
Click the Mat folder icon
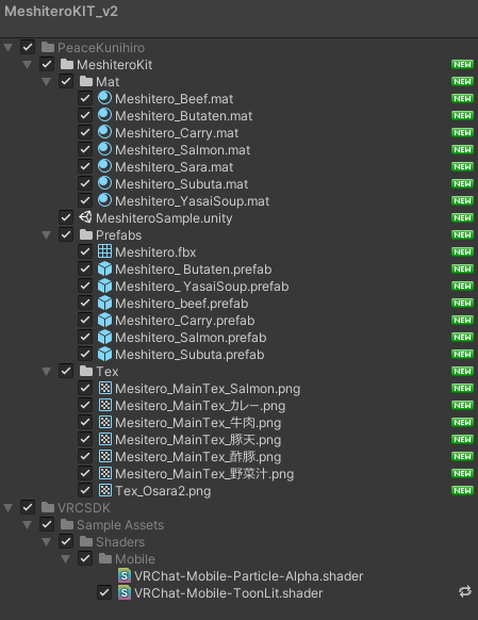click(x=86, y=81)
